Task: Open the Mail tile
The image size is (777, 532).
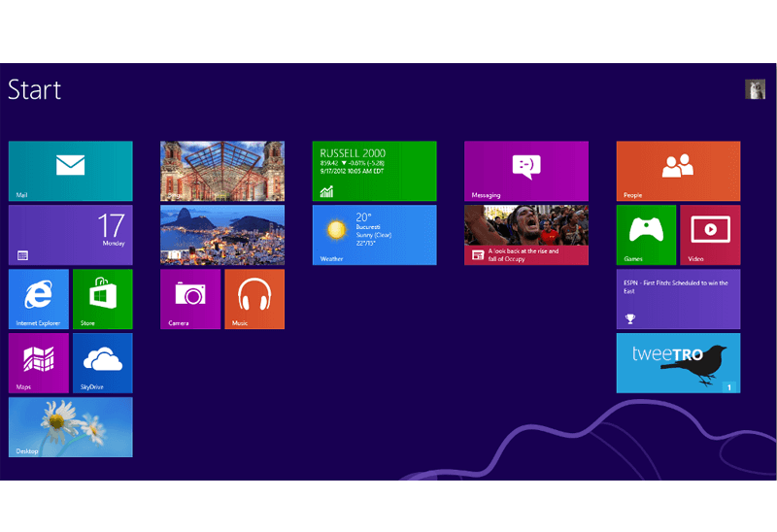Action: [70, 171]
